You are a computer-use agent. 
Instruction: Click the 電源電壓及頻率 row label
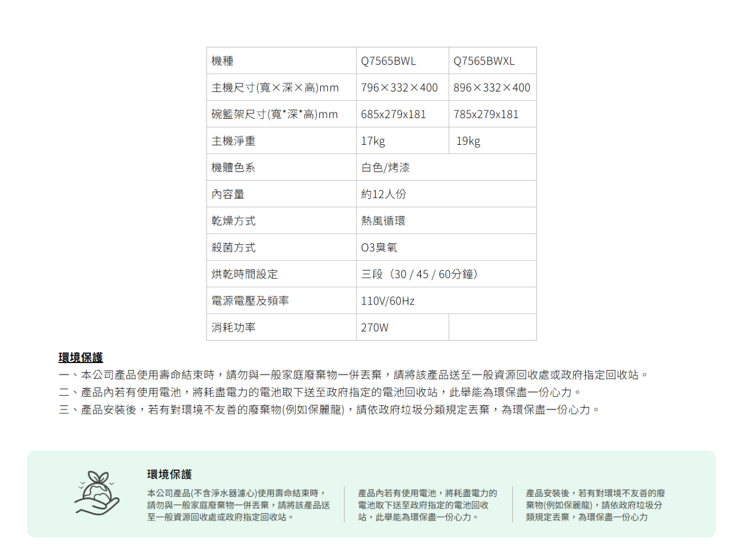coord(250,301)
